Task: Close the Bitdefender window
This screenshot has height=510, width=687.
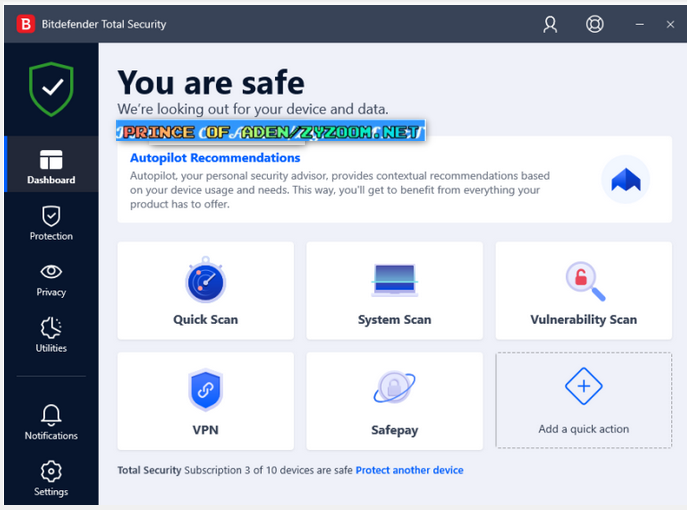Action: point(670,25)
